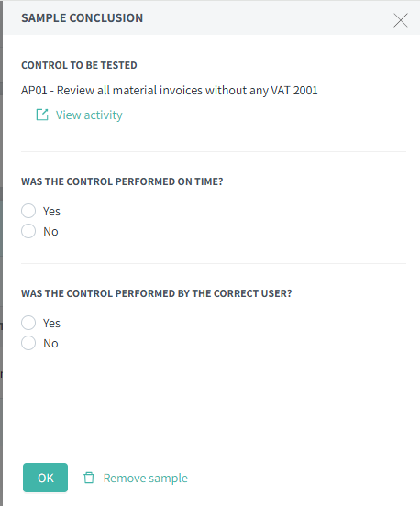Click the No label under correct user

50,344
